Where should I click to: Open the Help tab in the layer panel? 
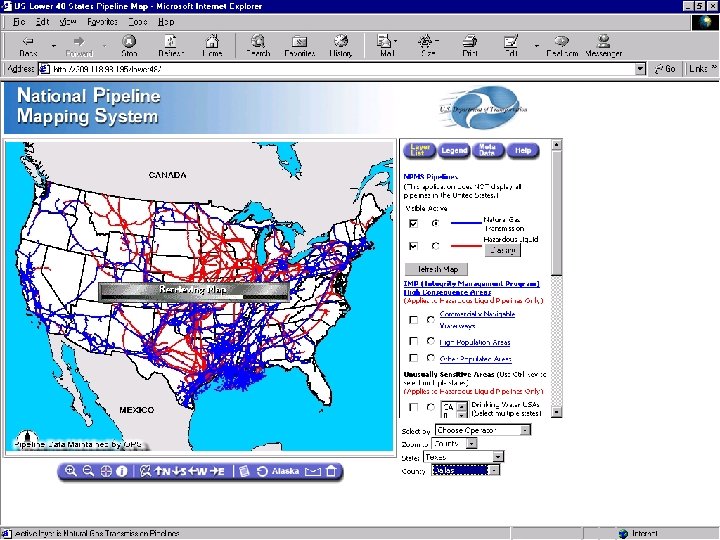pos(523,150)
